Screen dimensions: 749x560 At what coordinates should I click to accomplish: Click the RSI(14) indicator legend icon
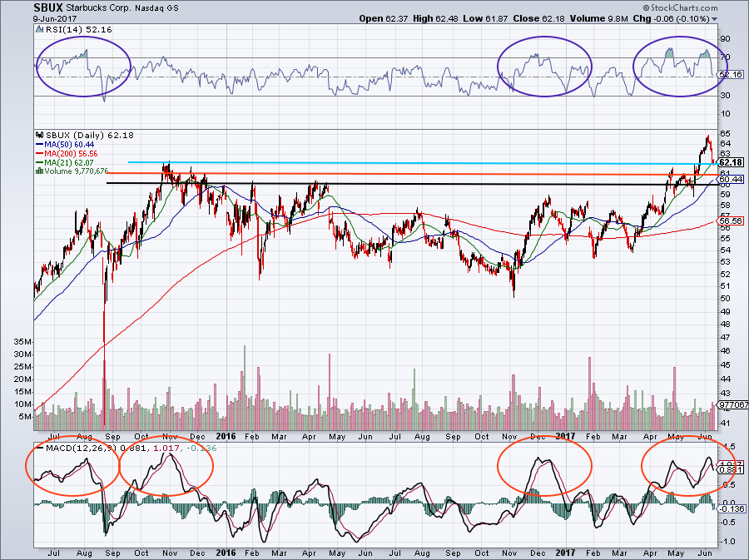pyautogui.click(x=40, y=30)
